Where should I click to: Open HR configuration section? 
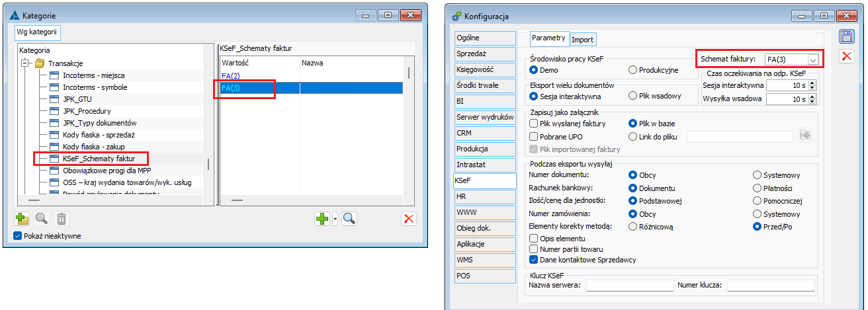(484, 196)
